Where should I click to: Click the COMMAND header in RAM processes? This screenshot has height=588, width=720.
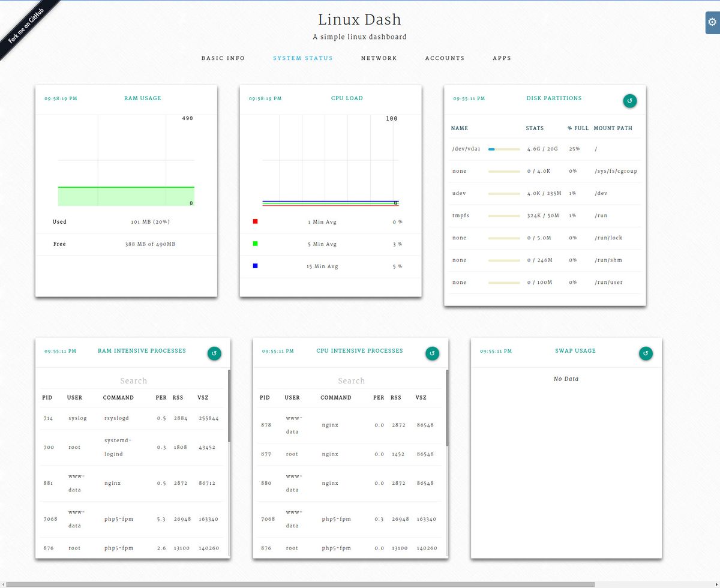coord(118,398)
